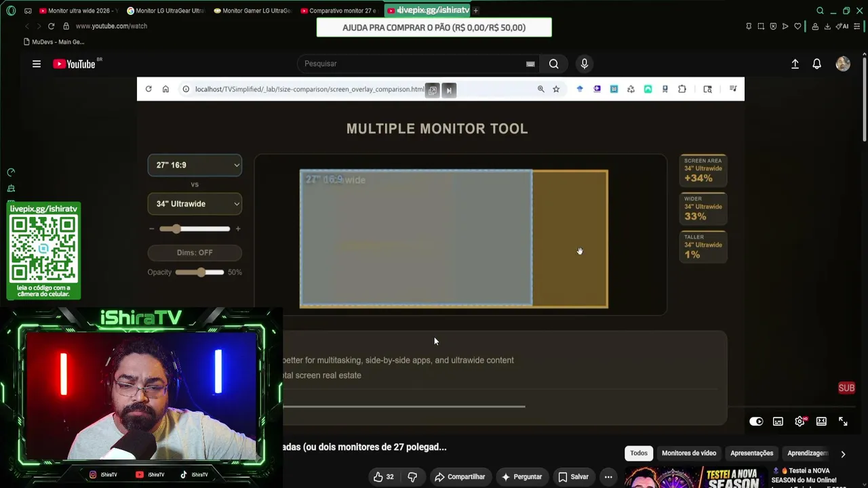Open the YouTube hamburger guide menu
This screenshot has height=488, width=868.
pos(37,64)
